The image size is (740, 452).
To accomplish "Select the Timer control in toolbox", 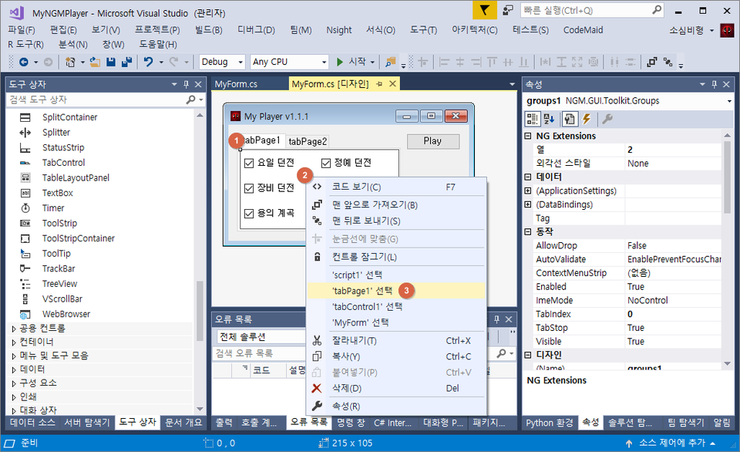I will coord(53,208).
